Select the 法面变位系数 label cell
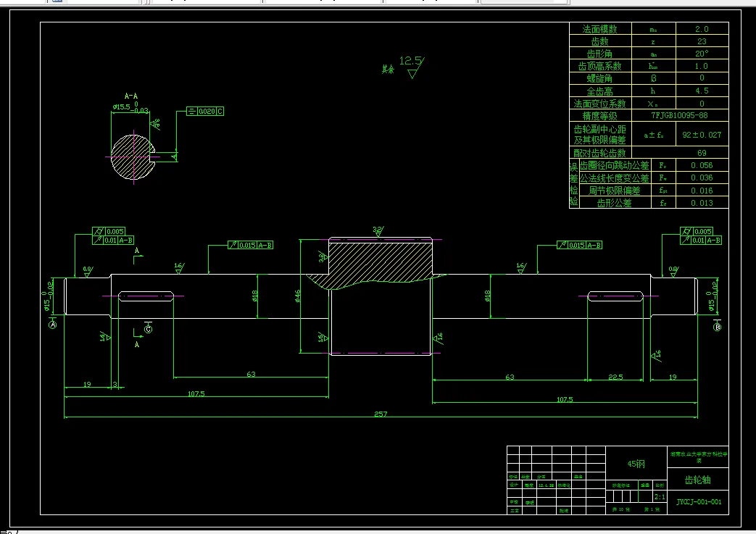The height and width of the screenshot is (534, 756). 600,103
